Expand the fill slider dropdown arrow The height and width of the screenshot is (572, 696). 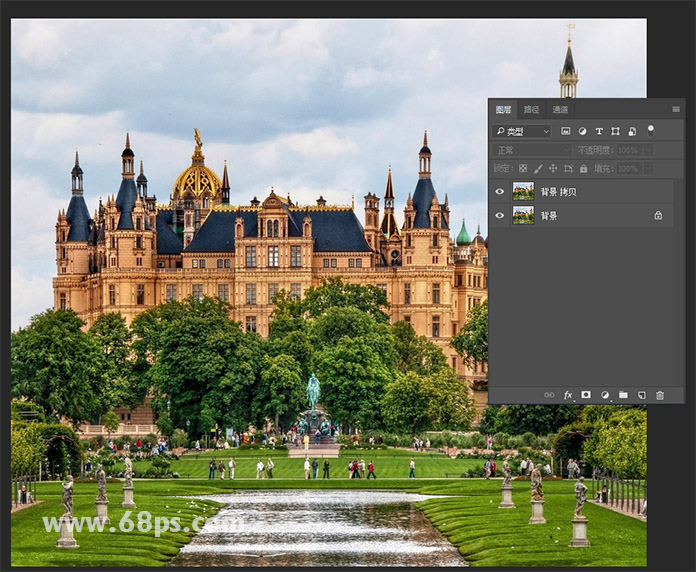click(649, 169)
